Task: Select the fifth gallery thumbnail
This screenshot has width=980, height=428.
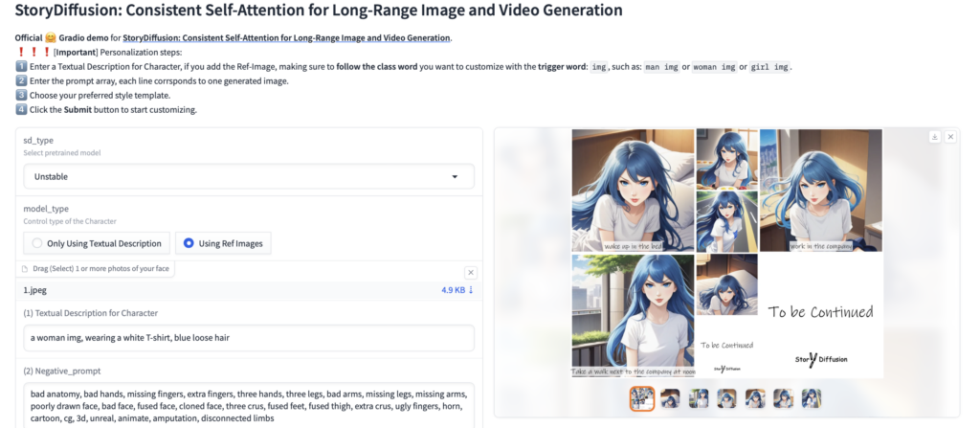Action: tap(755, 398)
